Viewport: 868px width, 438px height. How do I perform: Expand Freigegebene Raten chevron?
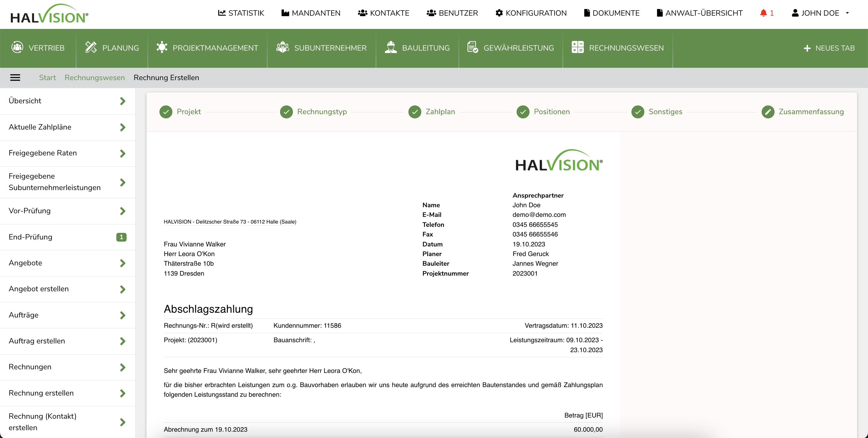[x=123, y=154]
